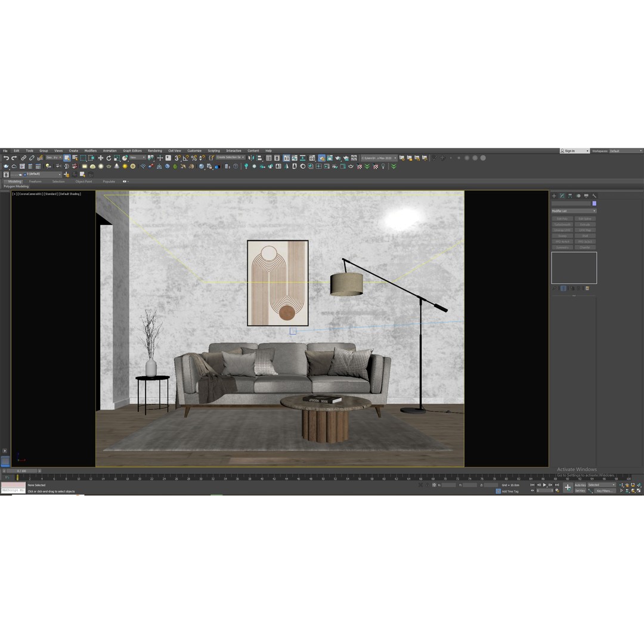Viewport: 644px width, 644px height.
Task: Open the Utilities wrench tab in command panel
Action: tap(595, 196)
